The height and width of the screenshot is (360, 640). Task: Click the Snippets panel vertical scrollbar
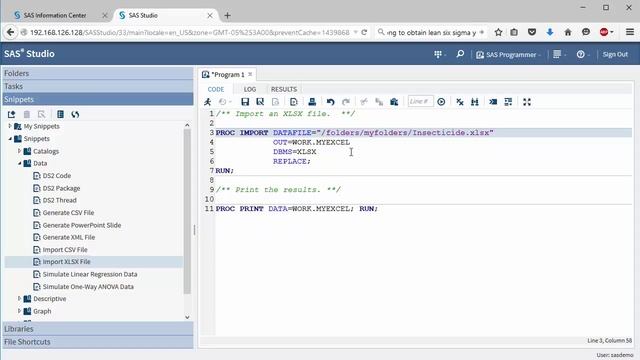click(187, 211)
